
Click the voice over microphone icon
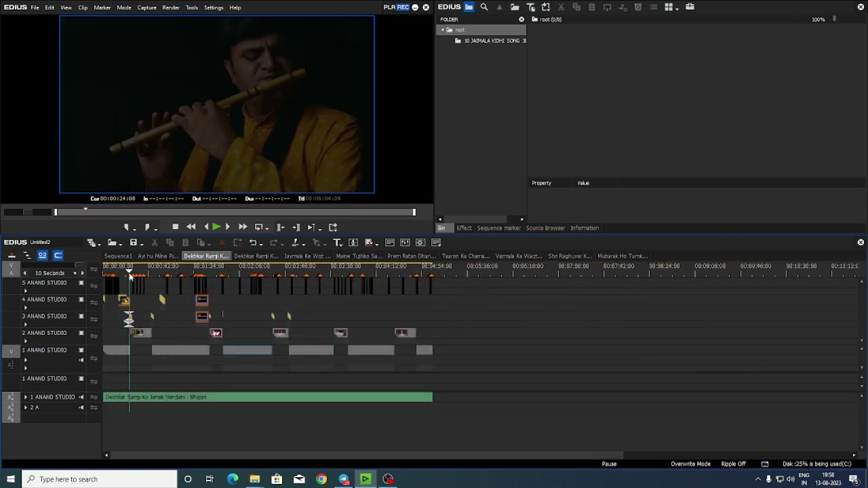pos(353,243)
